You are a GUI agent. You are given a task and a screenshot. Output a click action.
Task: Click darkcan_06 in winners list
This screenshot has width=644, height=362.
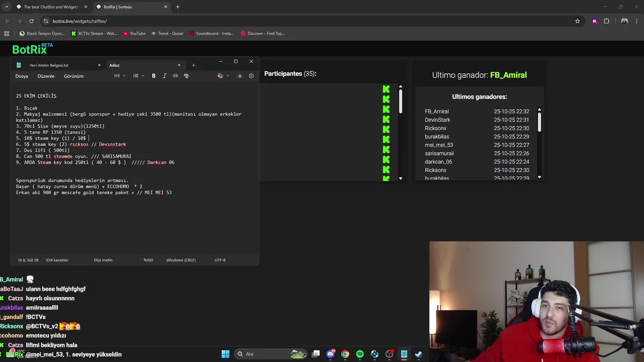click(x=438, y=162)
